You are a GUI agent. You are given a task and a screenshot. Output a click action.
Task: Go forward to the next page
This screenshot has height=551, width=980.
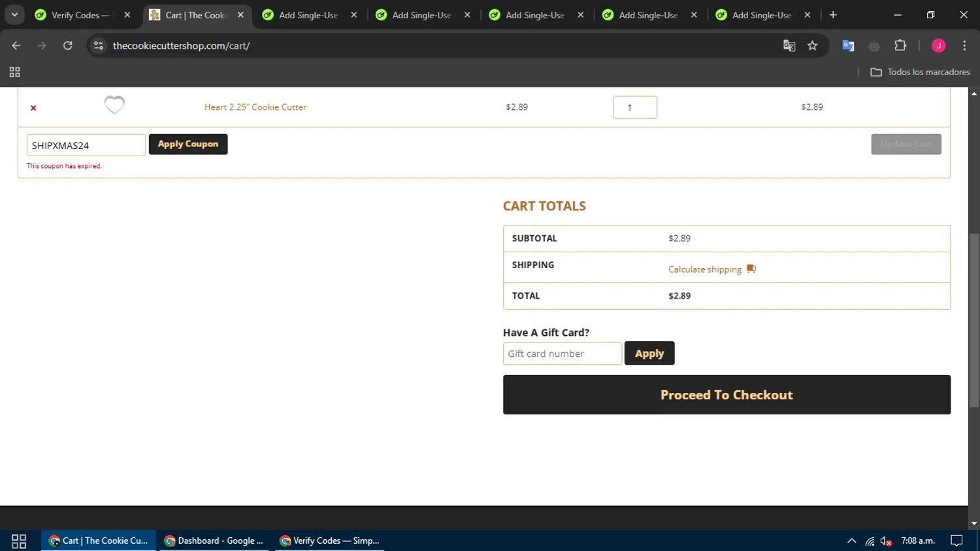(x=42, y=46)
